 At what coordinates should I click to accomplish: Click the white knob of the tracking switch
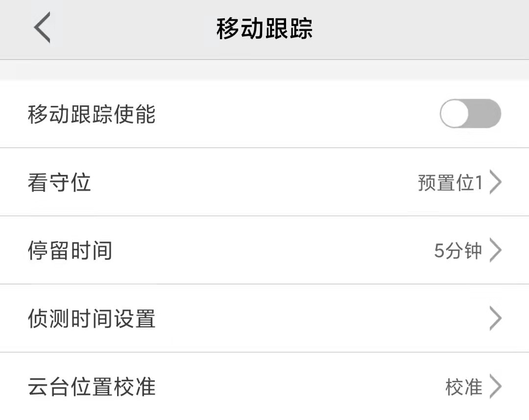pyautogui.click(x=455, y=113)
